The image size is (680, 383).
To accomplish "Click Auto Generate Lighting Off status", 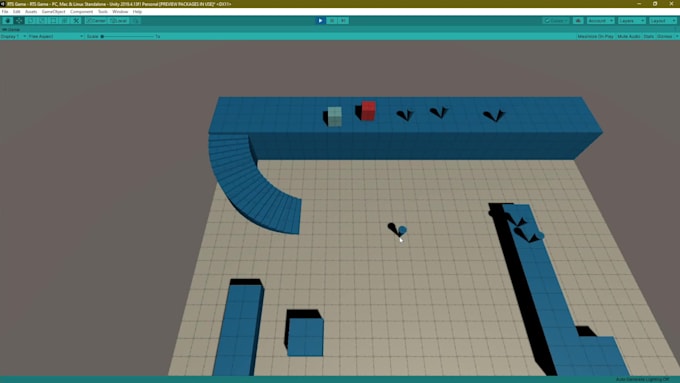I will (x=642, y=380).
